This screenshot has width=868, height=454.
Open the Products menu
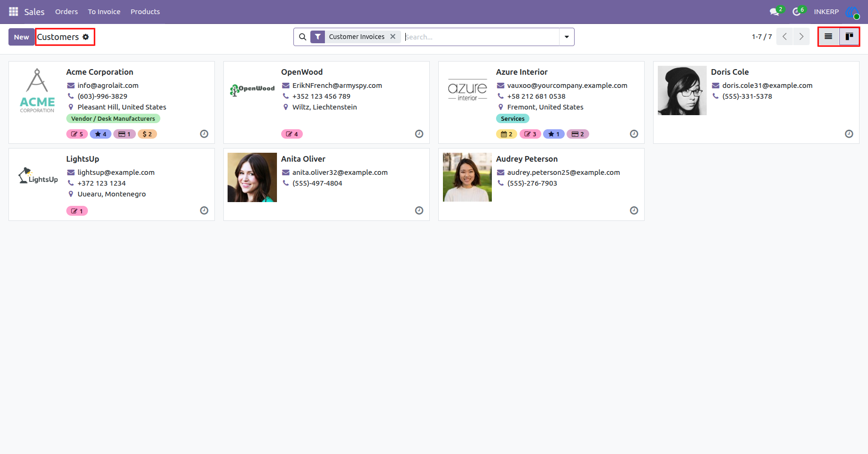[145, 12]
